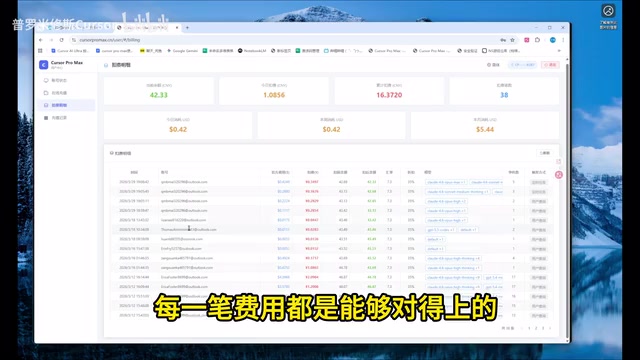Click the claude-4.6-opus-high +2 tag
This screenshot has width=640, height=360.
[446, 201]
